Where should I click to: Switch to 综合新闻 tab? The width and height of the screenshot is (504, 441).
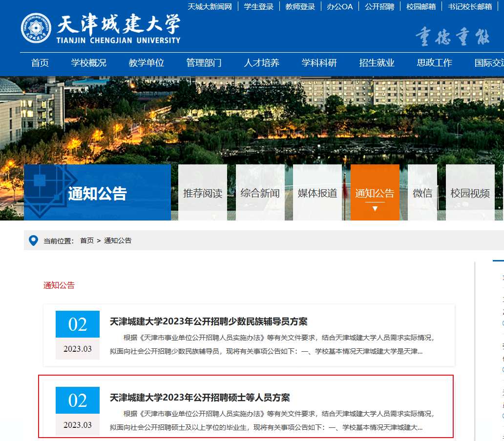tap(260, 193)
